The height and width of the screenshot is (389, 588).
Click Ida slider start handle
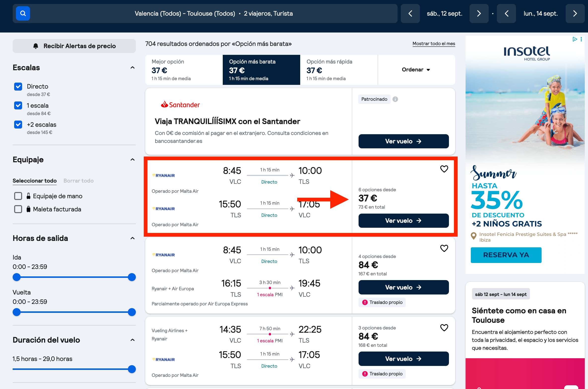click(17, 277)
